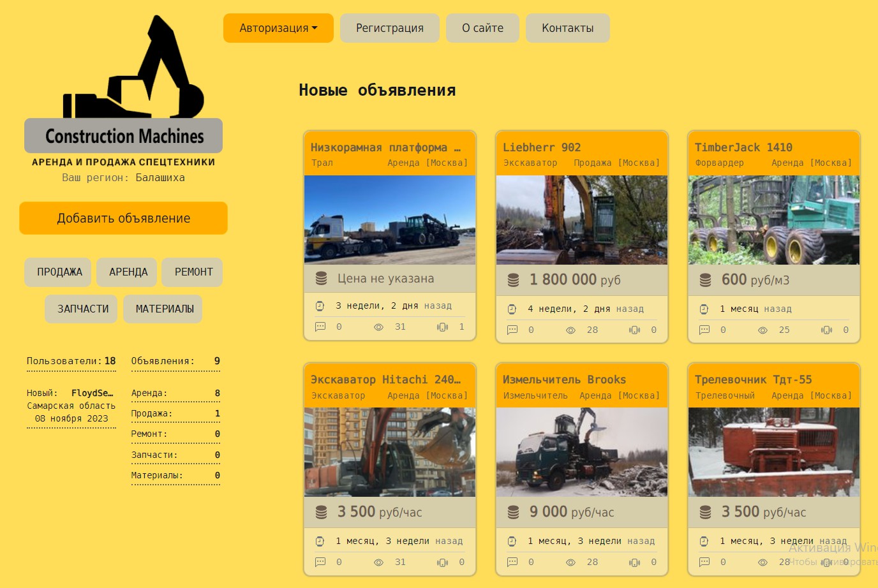The width and height of the screenshot is (878, 588).
Task: Click phone calls icon on Измельчитель Brooks card
Action: [x=634, y=562]
